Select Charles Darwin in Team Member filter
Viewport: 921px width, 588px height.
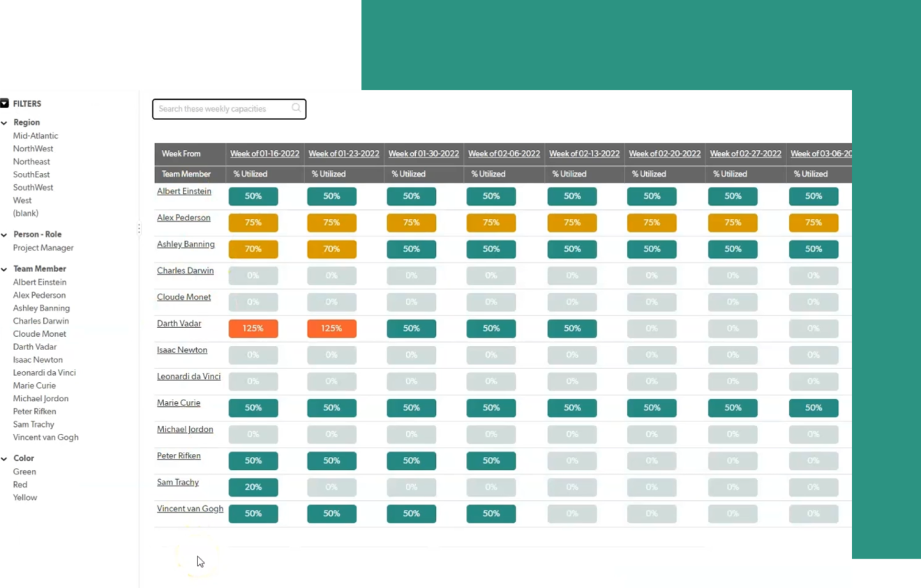click(x=40, y=321)
